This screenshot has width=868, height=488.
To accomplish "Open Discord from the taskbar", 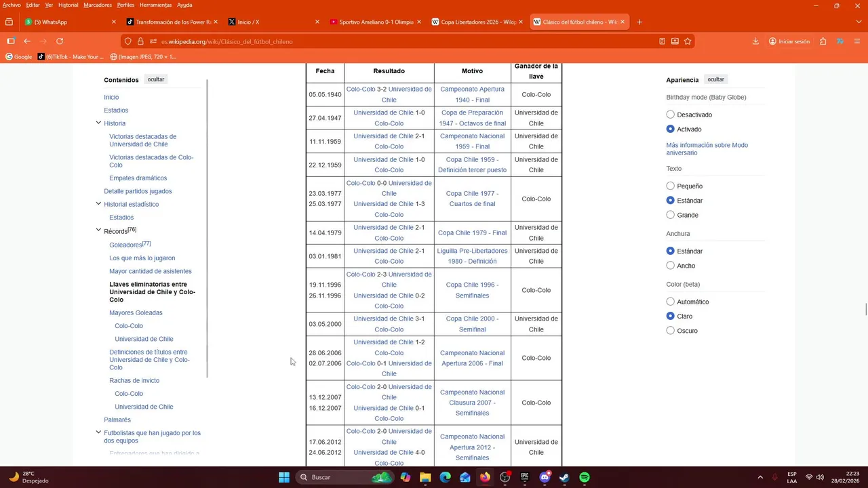I will click(545, 477).
